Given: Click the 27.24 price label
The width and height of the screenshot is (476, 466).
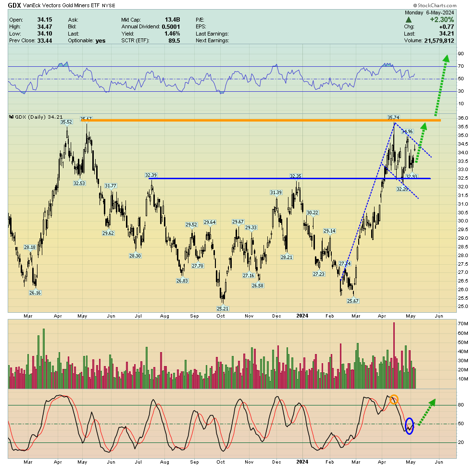Looking at the screenshot, I should 345,264.
